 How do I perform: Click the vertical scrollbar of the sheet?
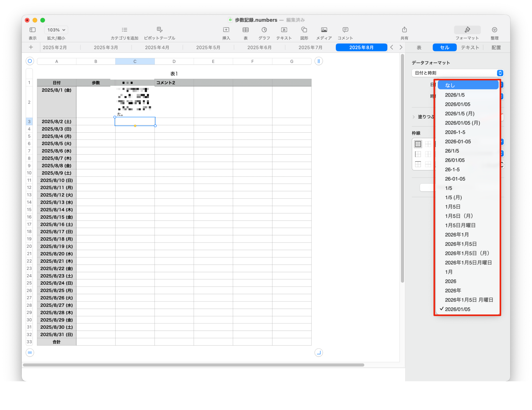point(402,166)
